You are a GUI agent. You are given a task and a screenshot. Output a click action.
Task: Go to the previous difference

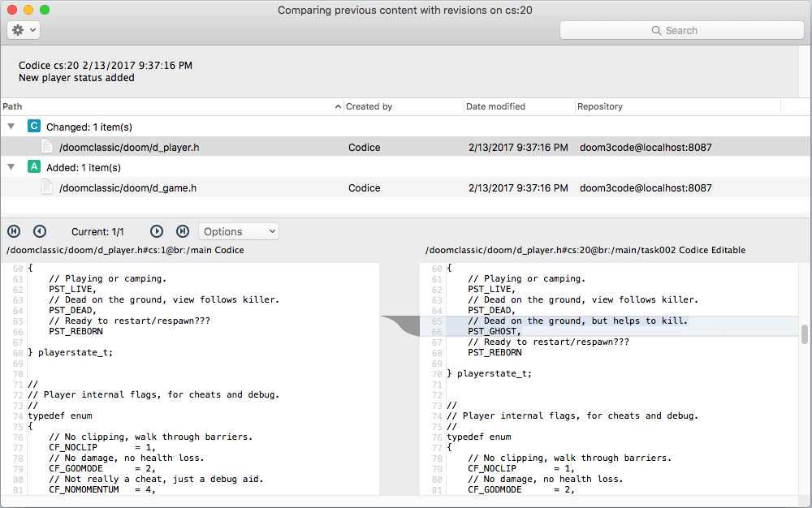point(40,231)
